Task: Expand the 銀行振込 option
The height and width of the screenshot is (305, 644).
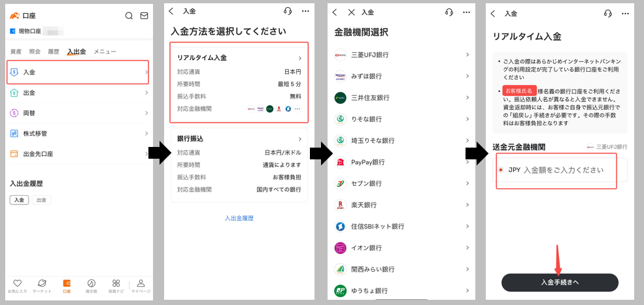Action: click(x=239, y=139)
